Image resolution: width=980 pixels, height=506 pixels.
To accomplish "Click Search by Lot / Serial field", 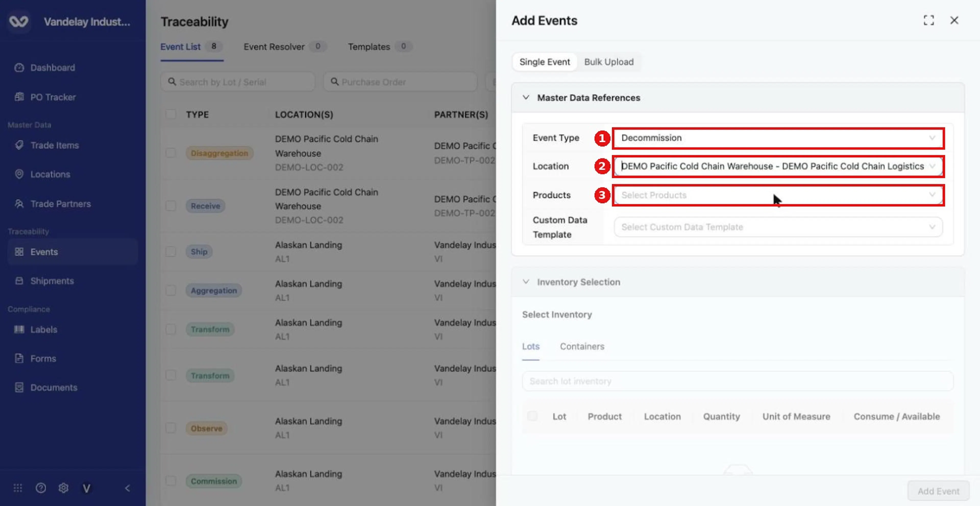I will [238, 82].
